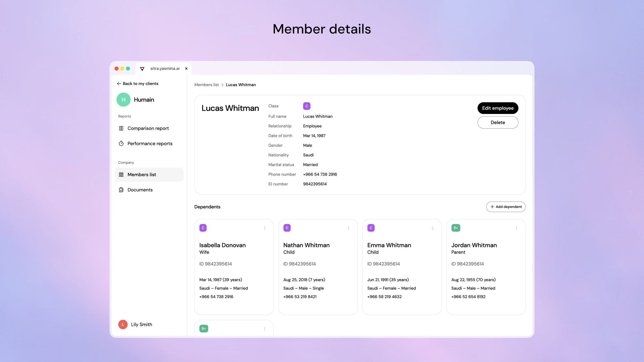644x362 pixels.
Task: Click the Nathan Whitman name
Action: (x=306, y=245)
